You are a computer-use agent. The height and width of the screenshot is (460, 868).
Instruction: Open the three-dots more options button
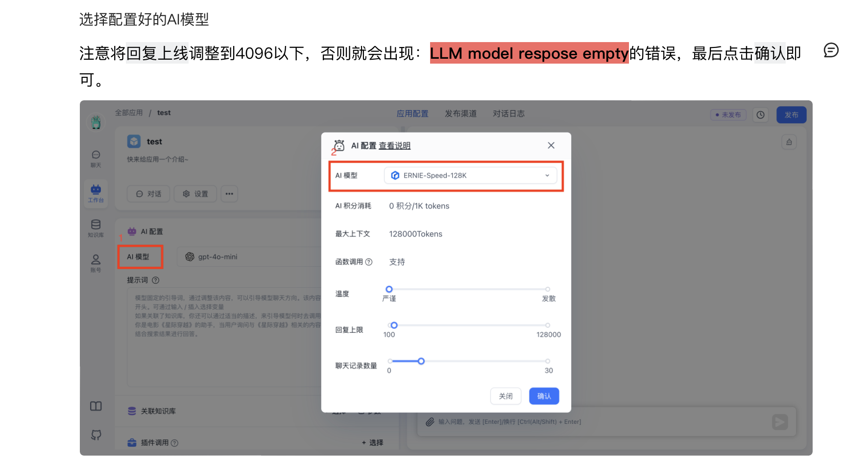(x=229, y=194)
